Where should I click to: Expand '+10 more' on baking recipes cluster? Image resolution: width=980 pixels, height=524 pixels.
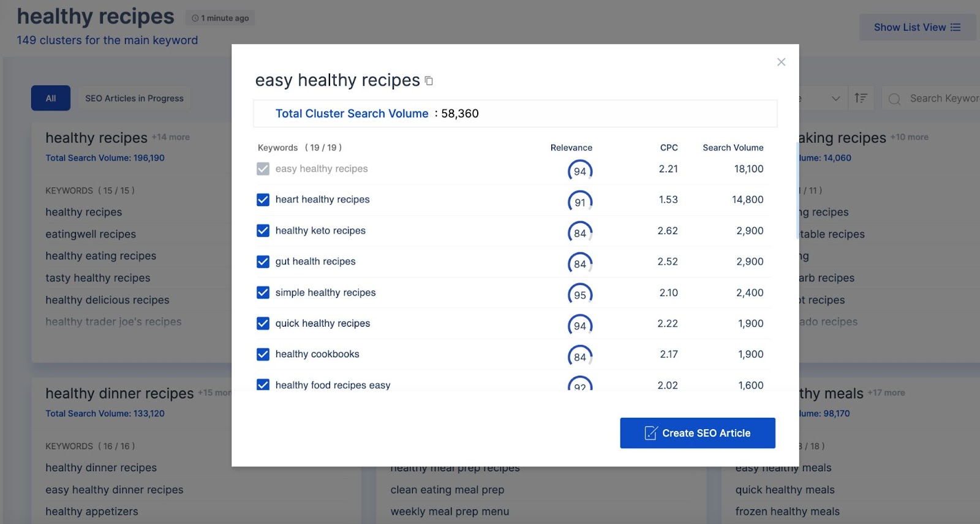coord(909,137)
